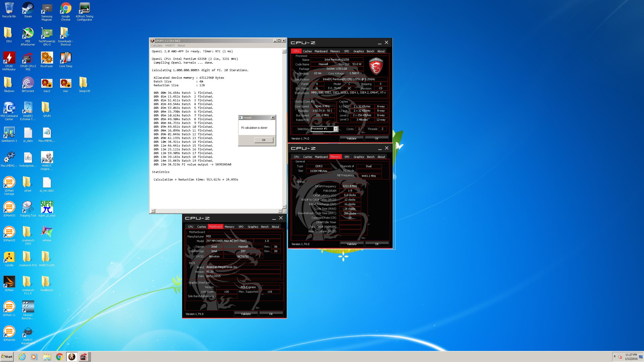Click Validate in top CPU-Z CPU window
Screen dimensions: 644x362
pos(351,139)
